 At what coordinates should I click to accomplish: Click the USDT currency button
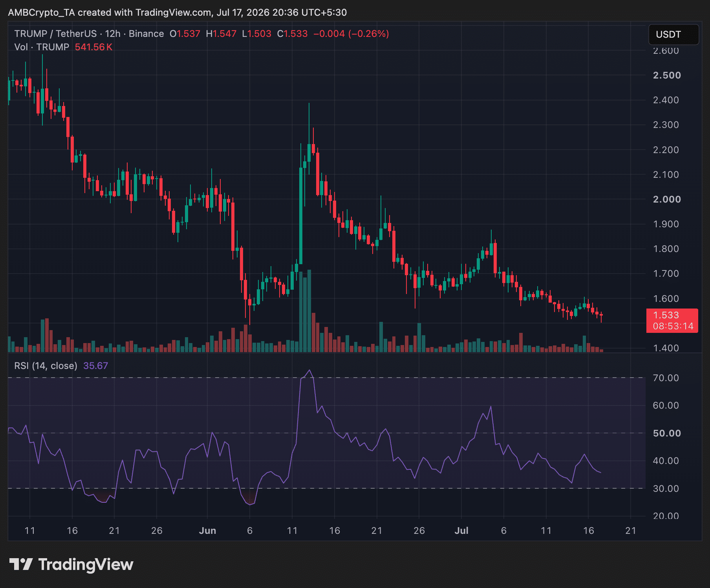tap(673, 35)
